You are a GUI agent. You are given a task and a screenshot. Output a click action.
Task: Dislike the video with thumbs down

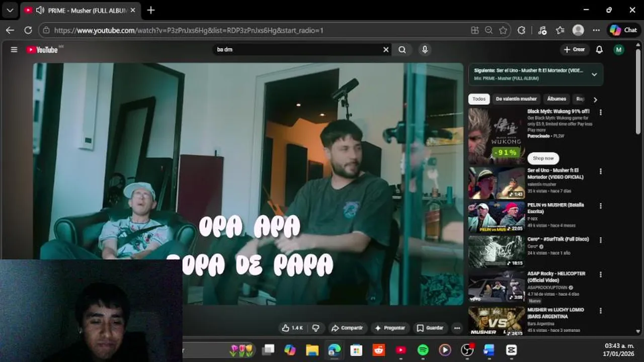[x=315, y=328]
